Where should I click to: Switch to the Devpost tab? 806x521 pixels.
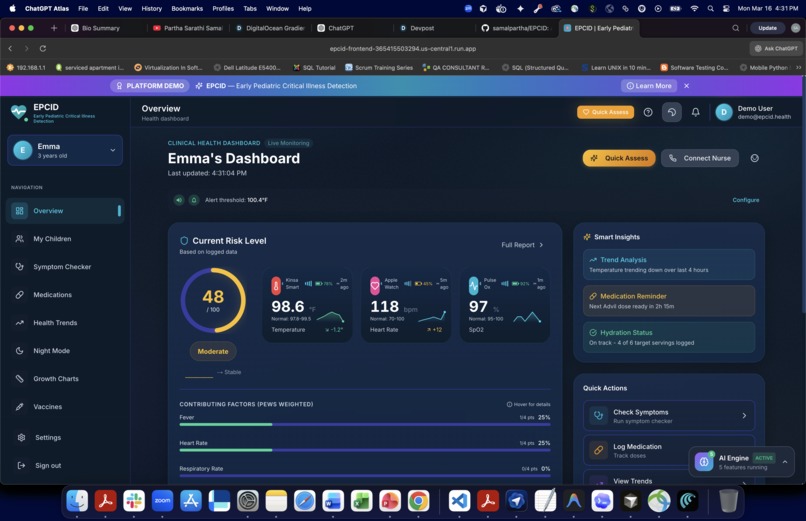(422, 28)
